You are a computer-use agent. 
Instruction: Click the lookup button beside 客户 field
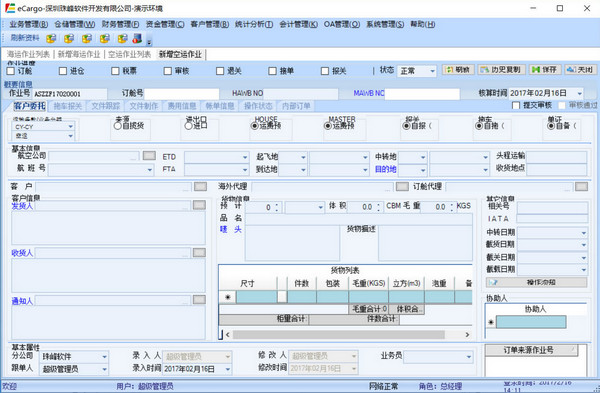201,186
